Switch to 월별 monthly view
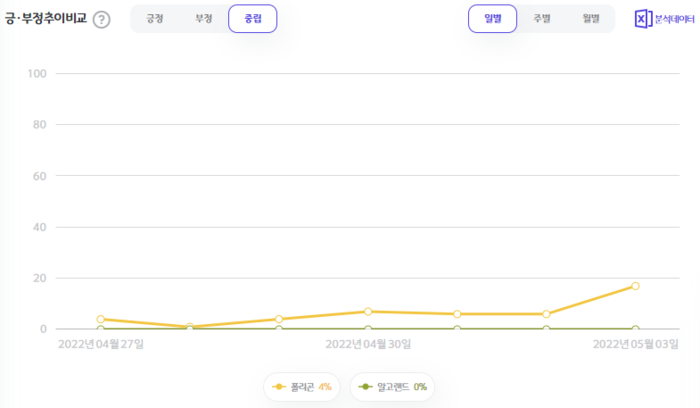 (590, 19)
